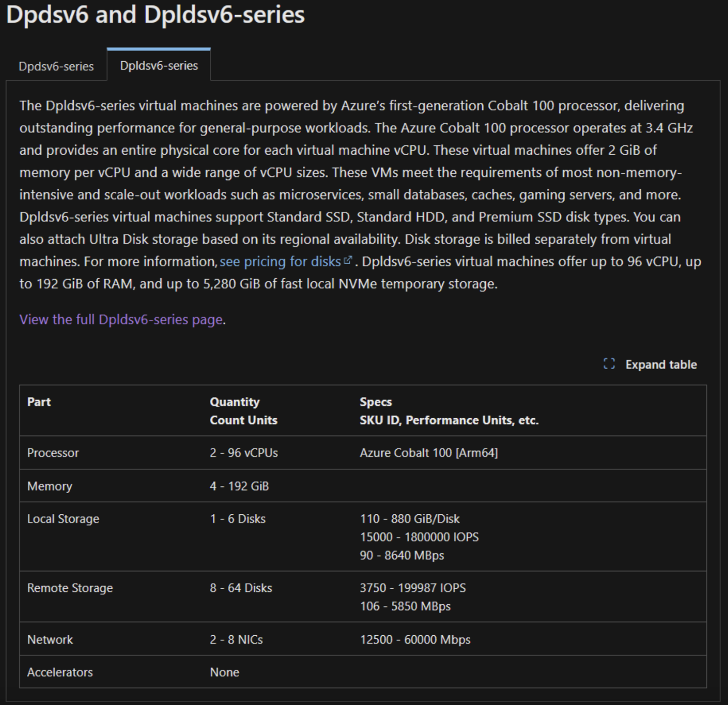Switch to the Dpdsv6-series tab

click(x=56, y=66)
